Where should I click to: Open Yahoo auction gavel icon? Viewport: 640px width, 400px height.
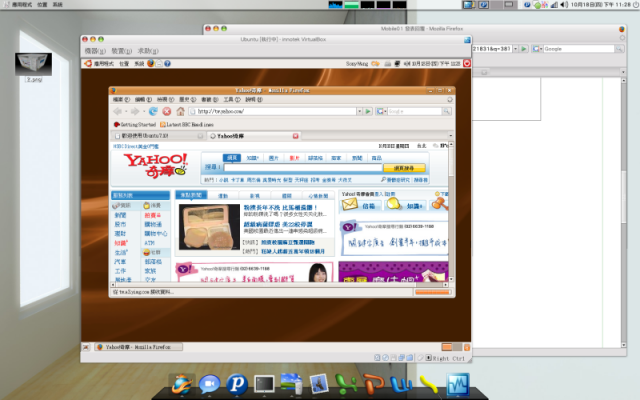[440, 203]
